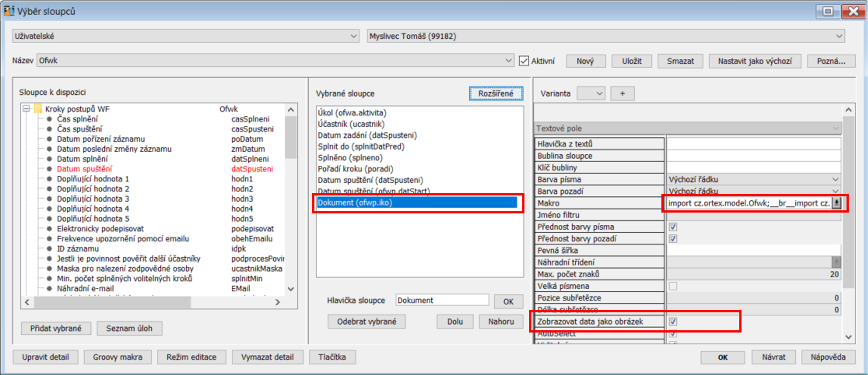Click the Kroky postupů WF folder icon
868x375 pixels.
(38, 109)
